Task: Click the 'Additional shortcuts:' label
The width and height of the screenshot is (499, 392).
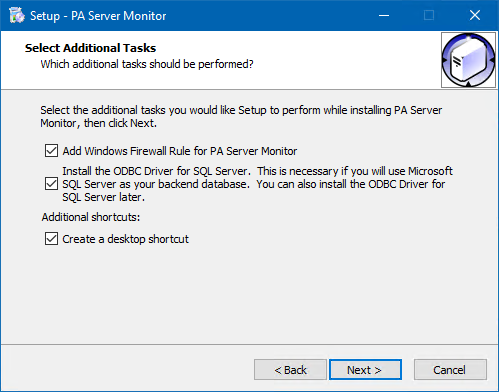Action: (x=91, y=217)
